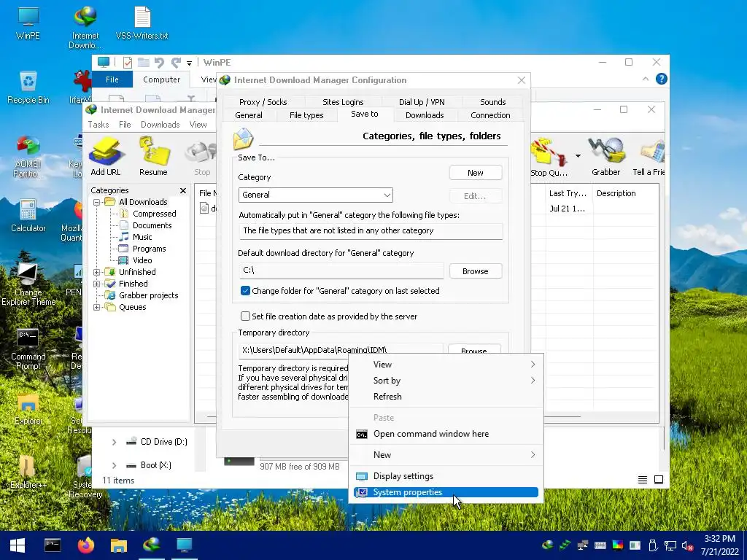Close the Categories panel in IDM

click(183, 190)
